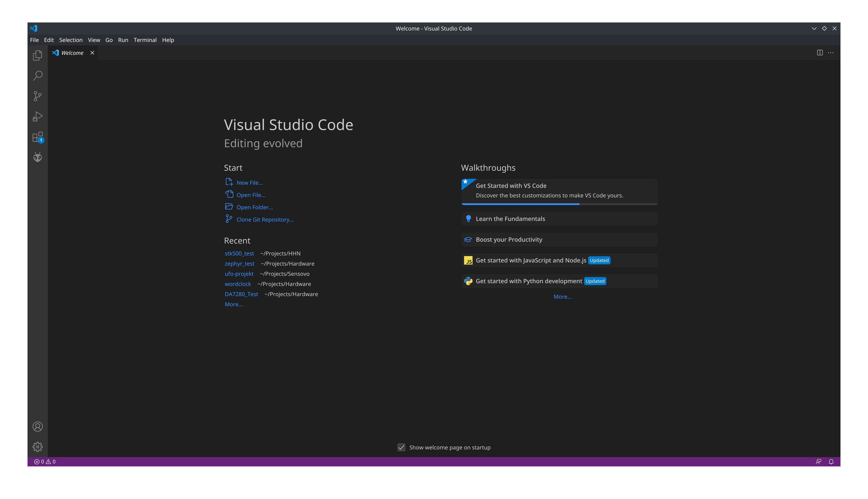Image resolution: width=868 pixels, height=499 pixels.
Task: Click the lightbulb icon beside Learn the Fundamentals
Action: 468,219
